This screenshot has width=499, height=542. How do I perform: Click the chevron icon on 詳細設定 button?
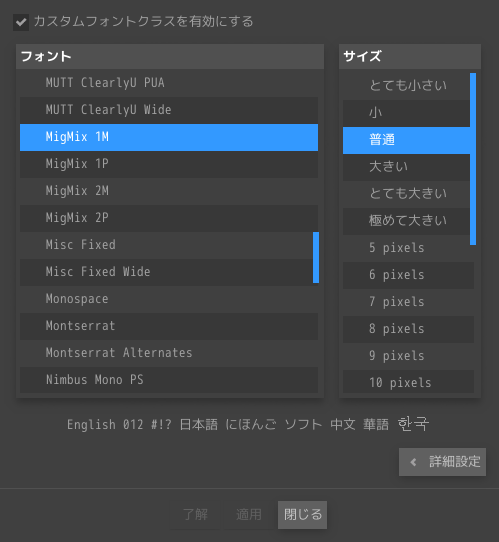coord(413,462)
